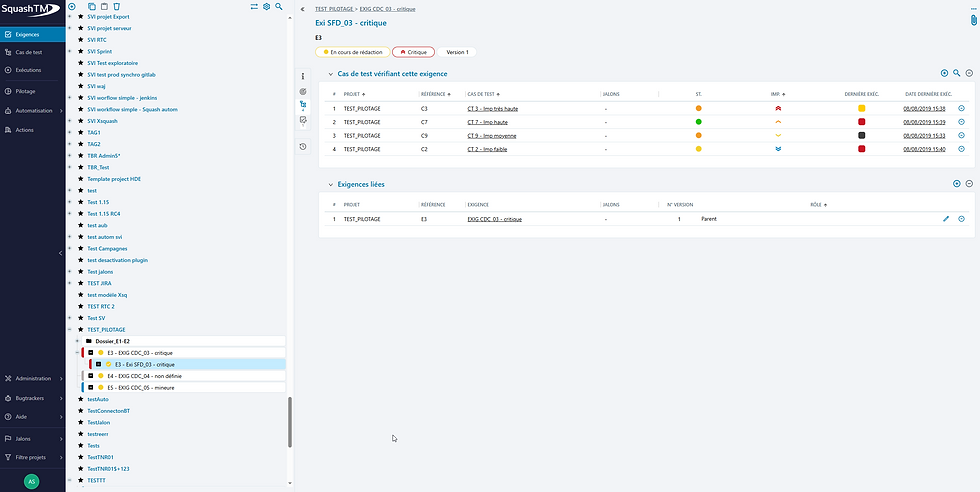Sort table by Imp. column header
The width and height of the screenshot is (980, 492).
click(x=778, y=94)
